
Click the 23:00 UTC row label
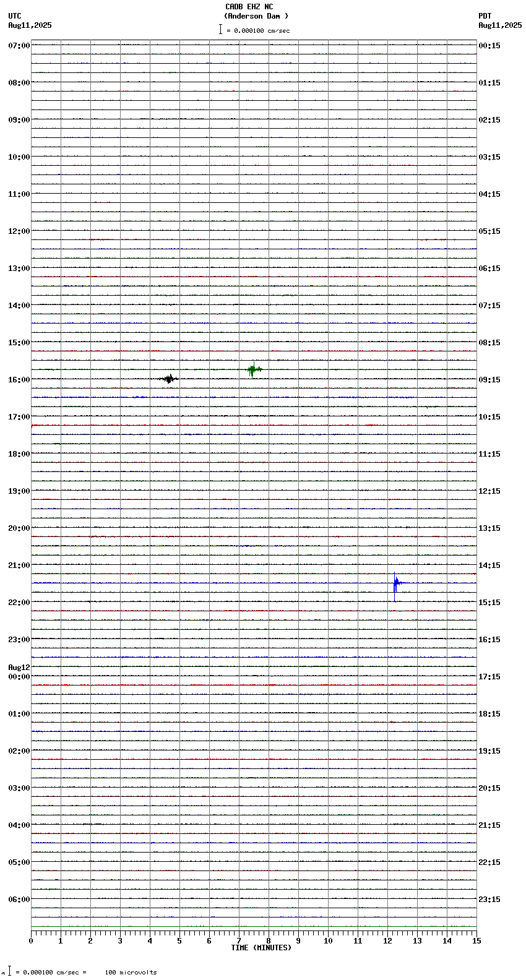[x=19, y=640]
